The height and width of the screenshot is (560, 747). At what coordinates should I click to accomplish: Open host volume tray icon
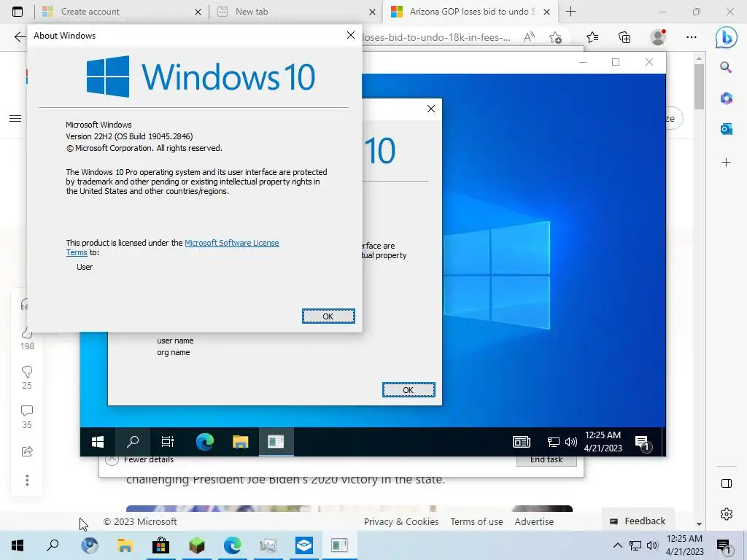coord(652,545)
